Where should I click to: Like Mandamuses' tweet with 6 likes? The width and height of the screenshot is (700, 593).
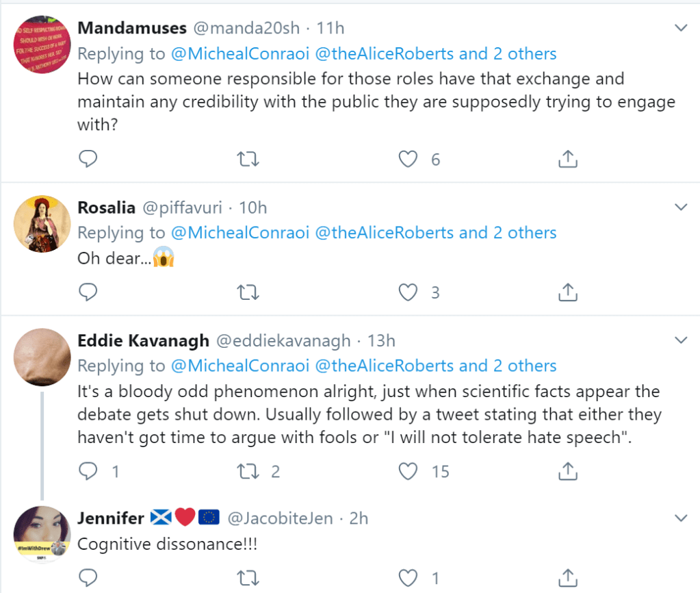[x=409, y=160]
